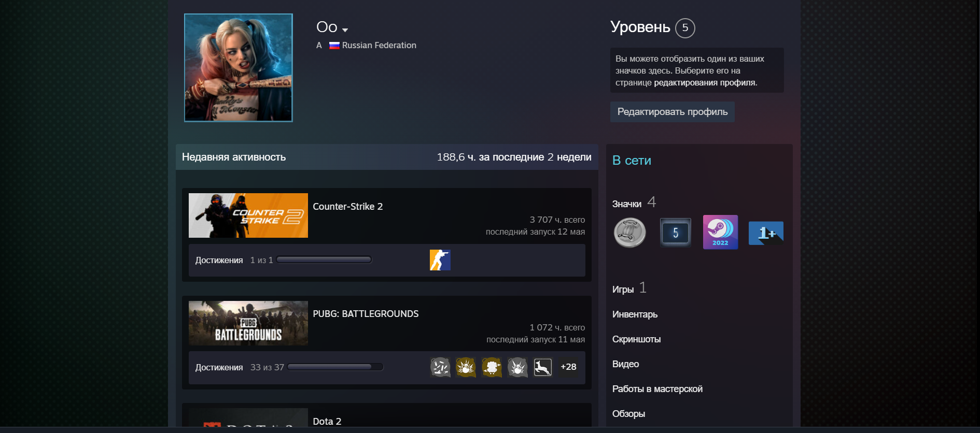Open the Значки badges section link
Screen dimensions: 980x433
(627, 204)
